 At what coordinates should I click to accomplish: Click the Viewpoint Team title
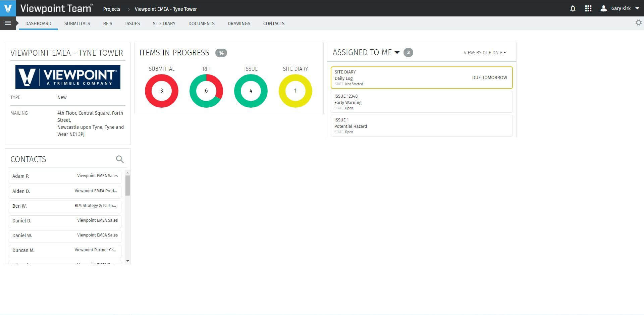point(56,8)
